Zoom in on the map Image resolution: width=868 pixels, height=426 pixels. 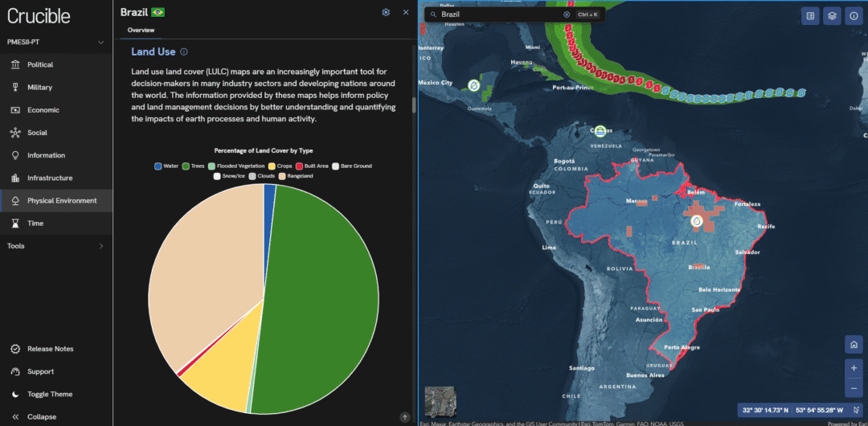pos(854,368)
